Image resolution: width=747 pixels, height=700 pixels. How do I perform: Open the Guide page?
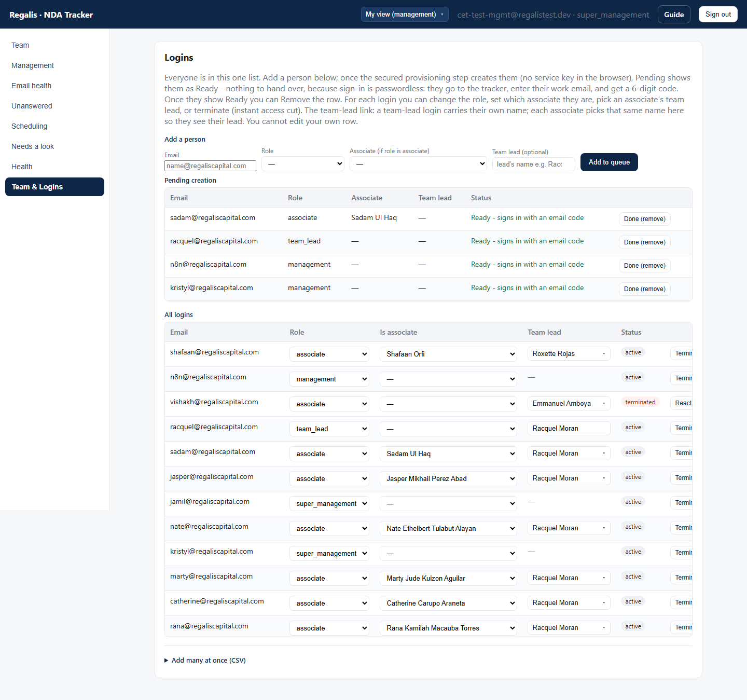tap(674, 15)
